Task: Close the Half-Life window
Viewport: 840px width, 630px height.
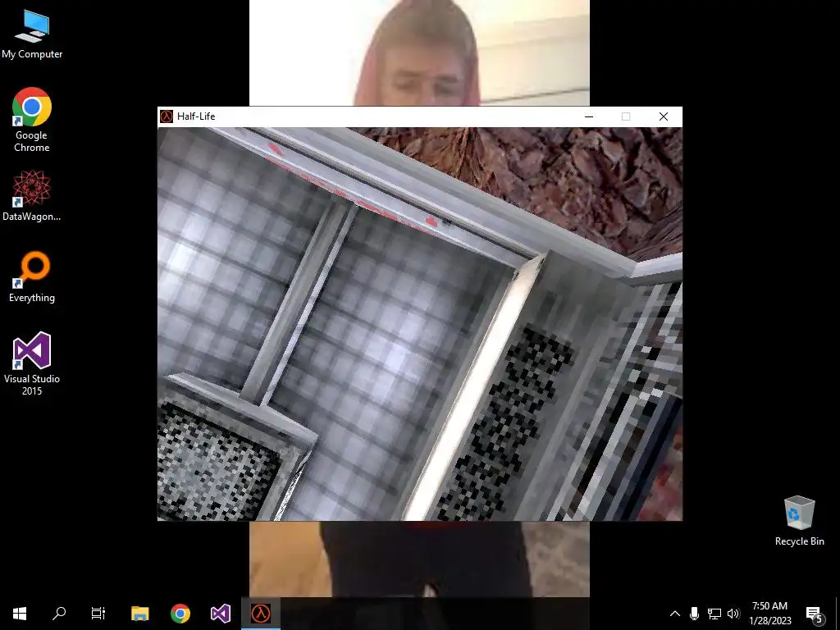Action: tap(663, 116)
